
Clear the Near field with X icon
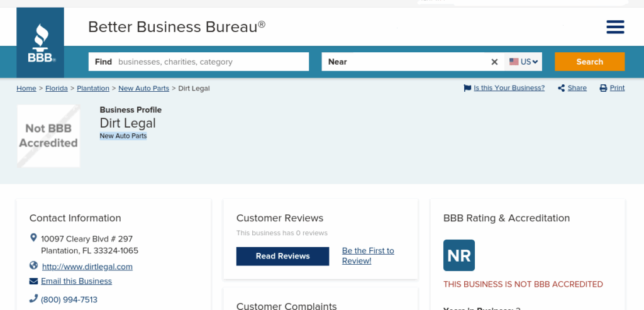point(494,62)
